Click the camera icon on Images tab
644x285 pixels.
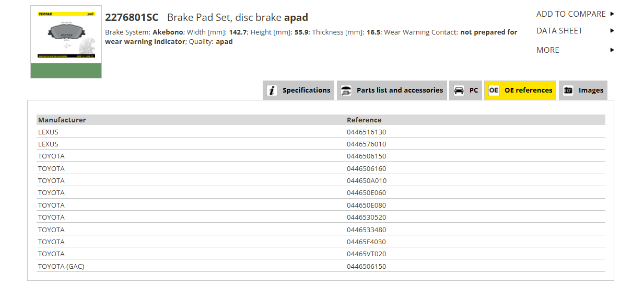[568, 90]
